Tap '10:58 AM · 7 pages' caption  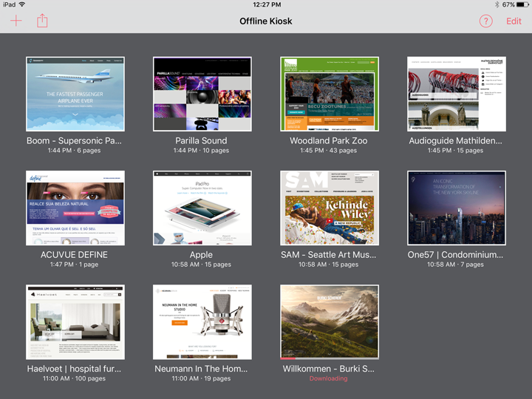pyautogui.click(x=455, y=265)
